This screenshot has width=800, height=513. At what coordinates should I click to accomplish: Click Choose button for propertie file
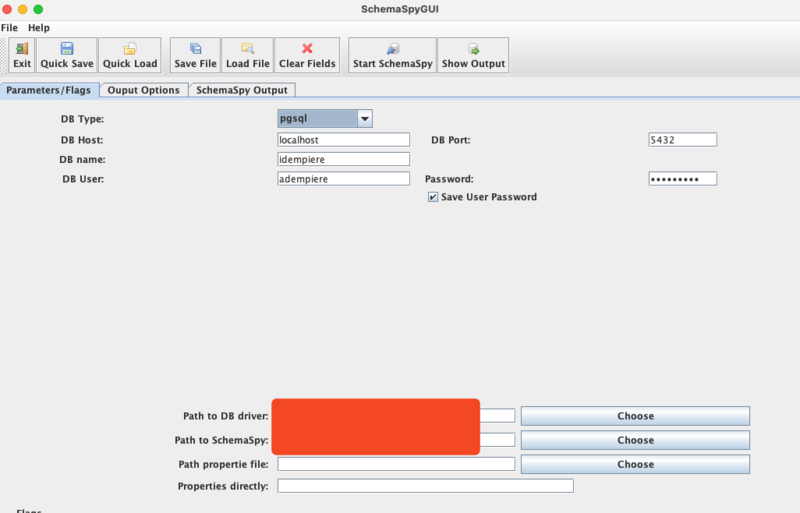(x=635, y=464)
